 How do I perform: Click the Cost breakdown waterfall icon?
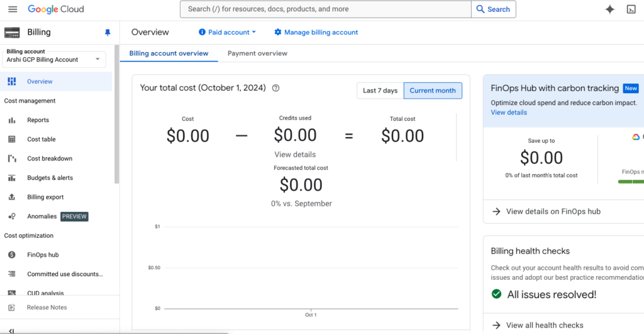(12, 159)
